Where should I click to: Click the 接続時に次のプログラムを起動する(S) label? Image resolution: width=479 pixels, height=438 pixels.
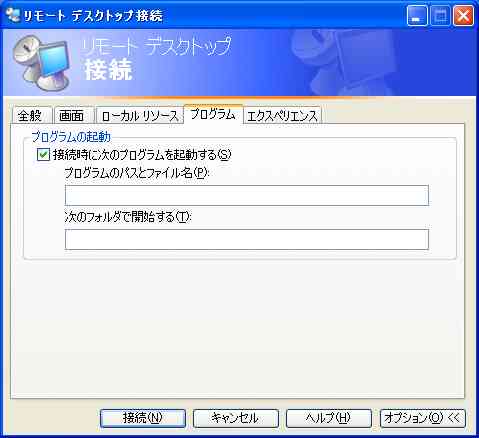tap(142, 155)
